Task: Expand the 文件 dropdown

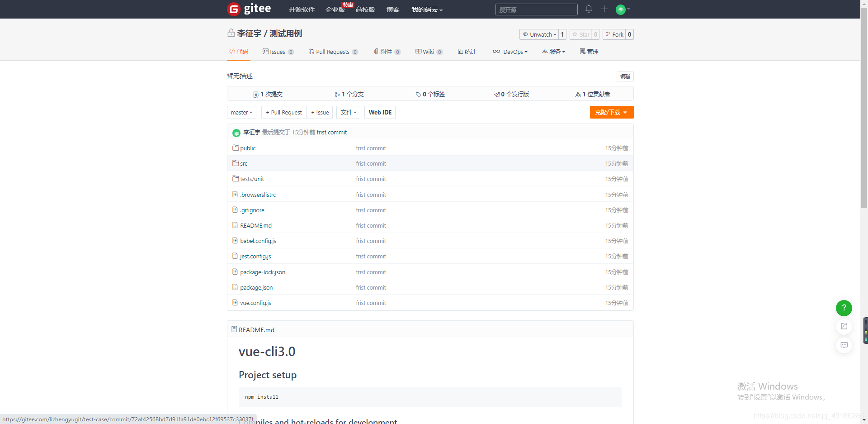Action: pyautogui.click(x=348, y=112)
